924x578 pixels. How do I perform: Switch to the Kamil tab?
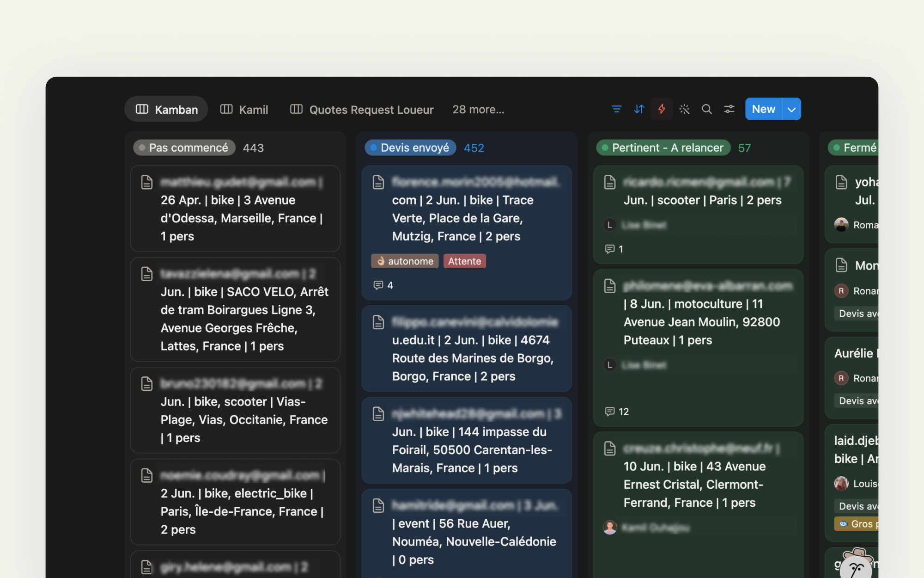244,110
